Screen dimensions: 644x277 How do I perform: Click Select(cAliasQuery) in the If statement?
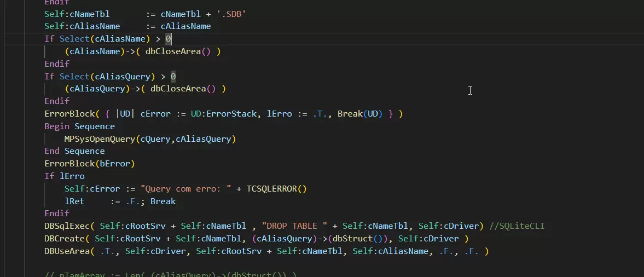coord(104,77)
